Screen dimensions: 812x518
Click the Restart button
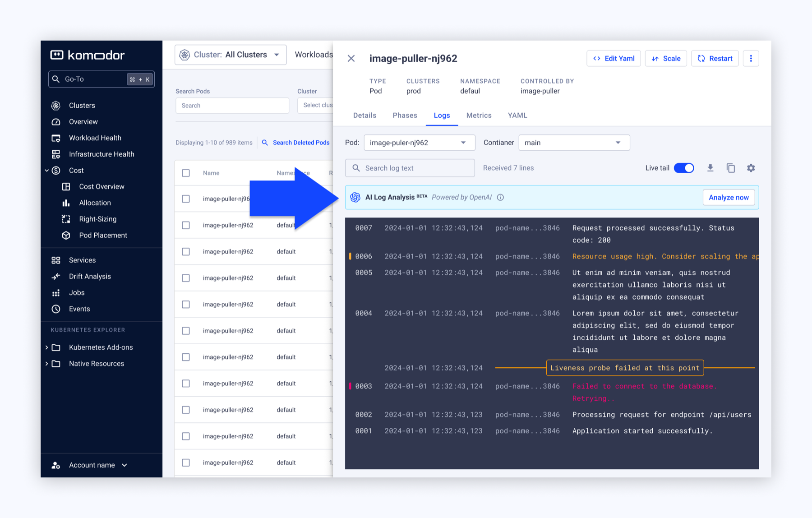pos(715,58)
